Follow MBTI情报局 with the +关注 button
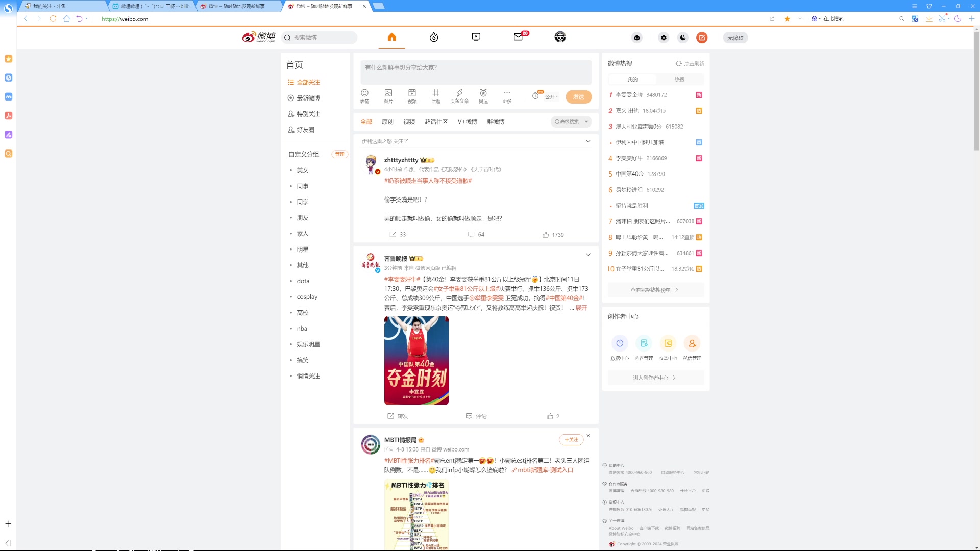This screenshot has width=980, height=551. (x=571, y=439)
